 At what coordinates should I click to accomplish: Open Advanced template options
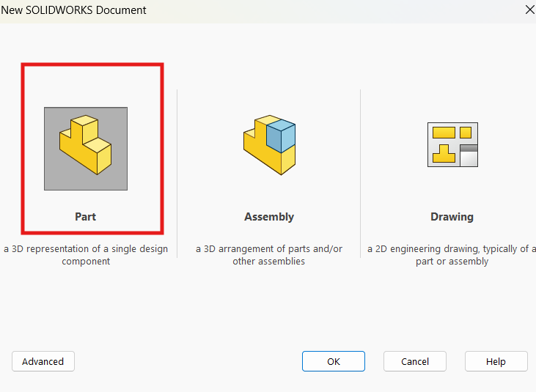(43, 361)
